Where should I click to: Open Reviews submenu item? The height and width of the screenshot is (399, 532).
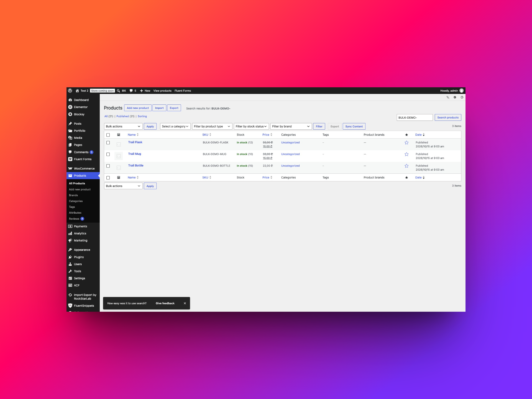[74, 219]
